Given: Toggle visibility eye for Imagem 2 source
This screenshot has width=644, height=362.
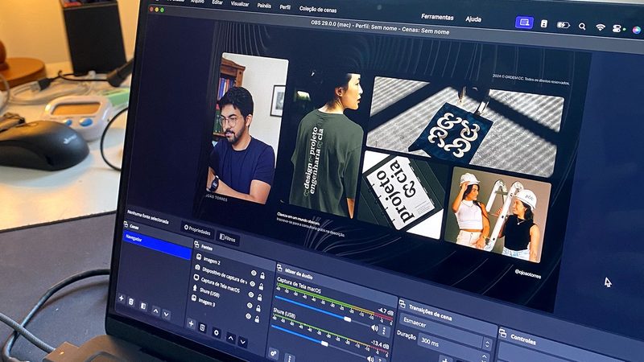Looking at the screenshot, I should (254, 273).
